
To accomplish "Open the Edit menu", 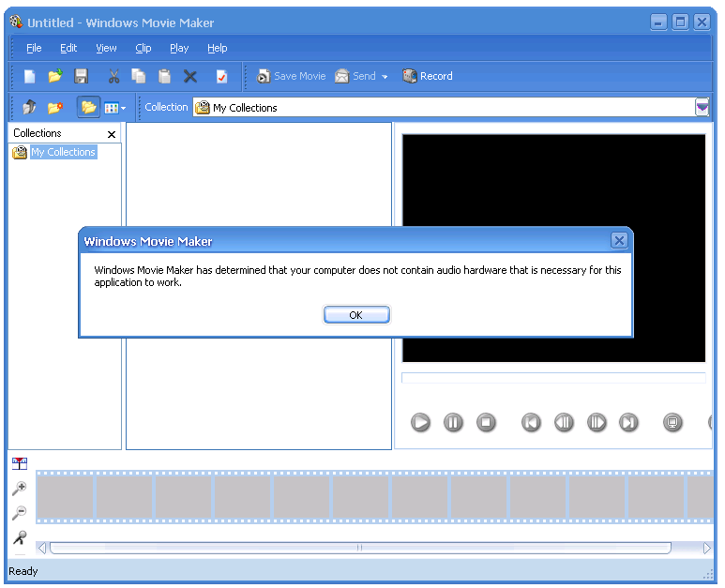I will pyautogui.click(x=68, y=48).
